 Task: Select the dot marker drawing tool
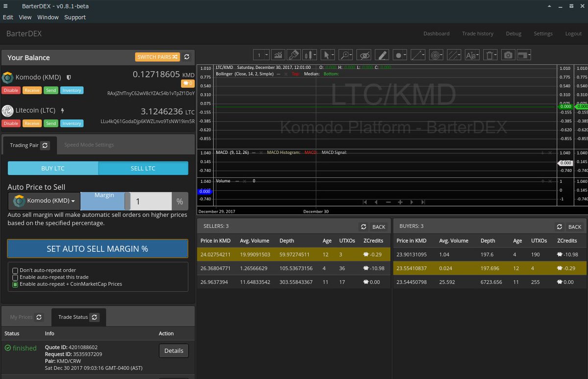(400, 55)
